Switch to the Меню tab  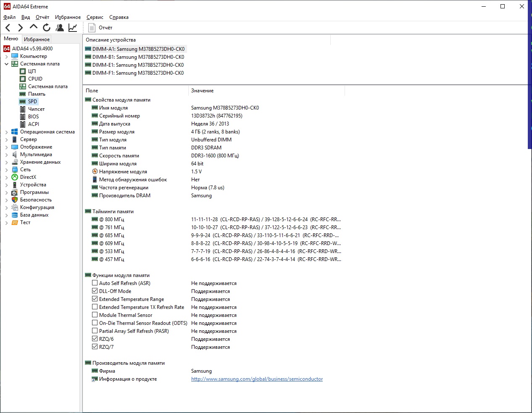point(11,39)
